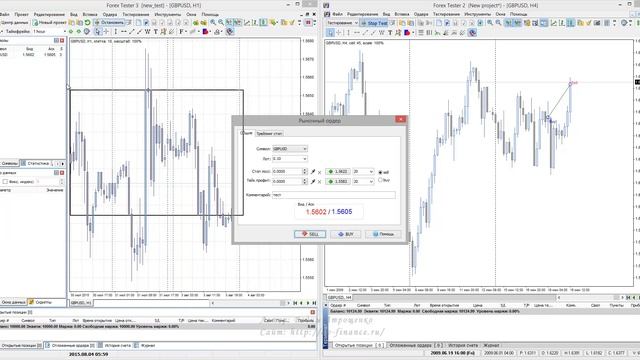
Task: Open the Тестирование menu in Forex Tester 3
Action: tap(136, 14)
